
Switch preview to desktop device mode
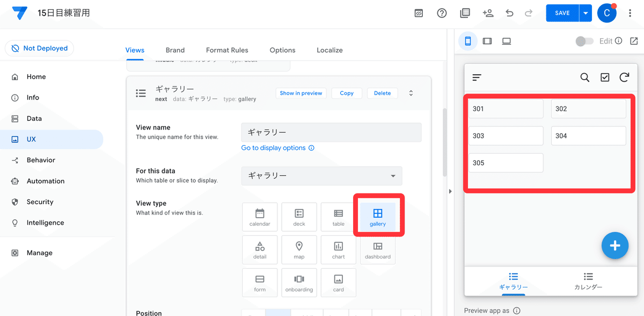[x=506, y=40]
